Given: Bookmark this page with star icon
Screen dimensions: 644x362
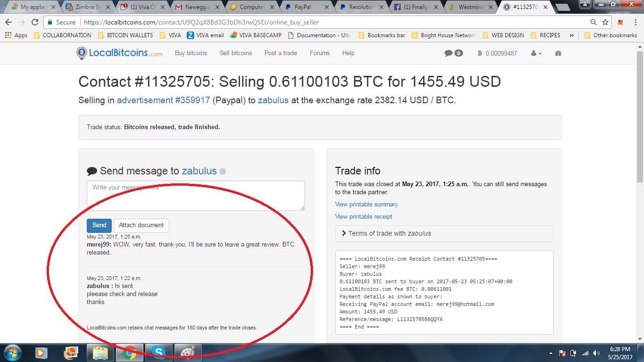Looking at the screenshot, I should [605, 22].
